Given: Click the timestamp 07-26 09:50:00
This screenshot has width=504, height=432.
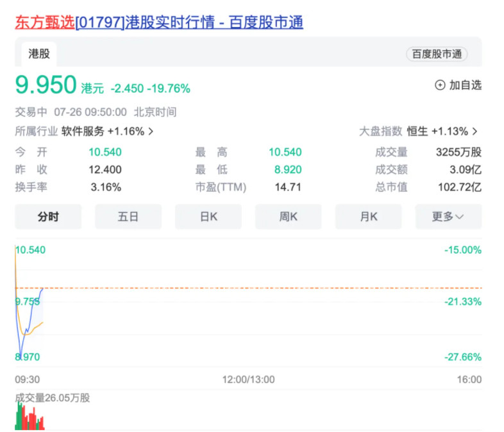Looking at the screenshot, I should [90, 112].
